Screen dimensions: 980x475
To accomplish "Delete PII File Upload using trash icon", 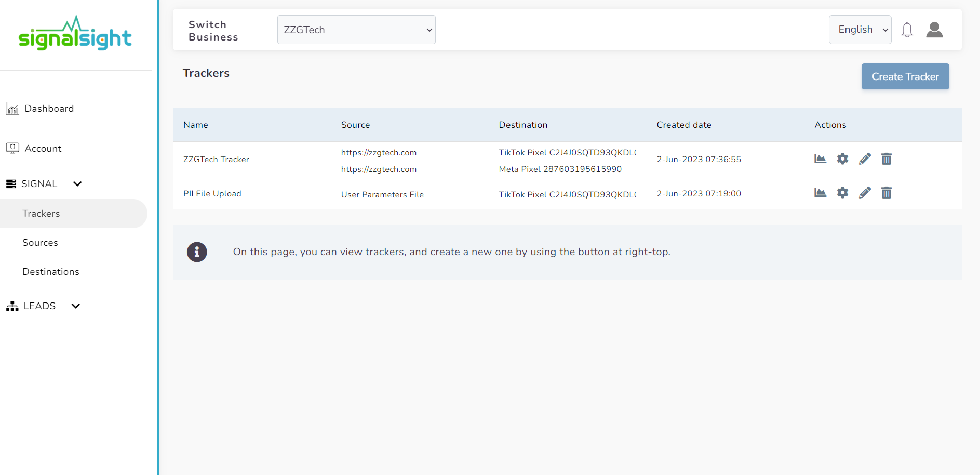I will tap(887, 193).
